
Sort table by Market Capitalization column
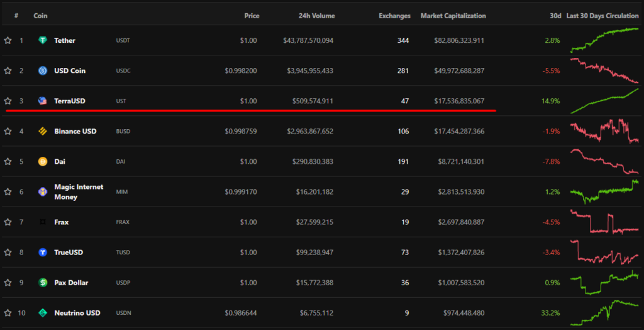pyautogui.click(x=453, y=16)
